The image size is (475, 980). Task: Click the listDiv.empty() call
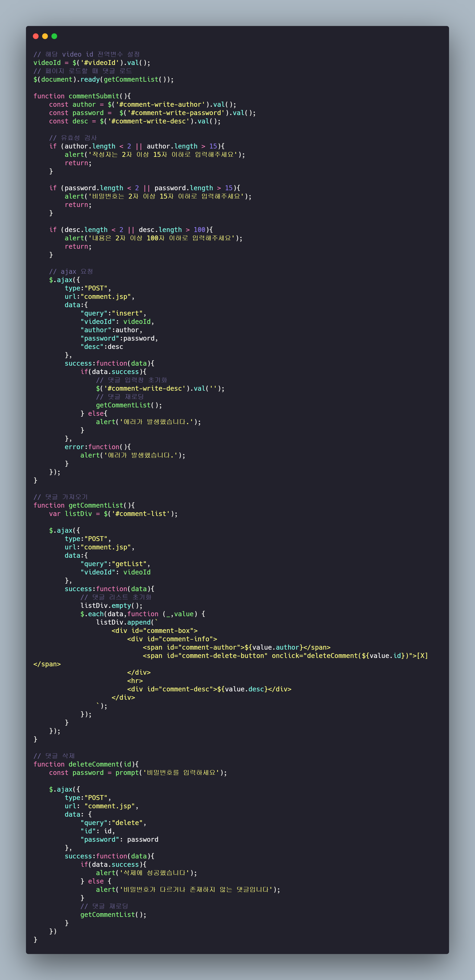[111, 605]
